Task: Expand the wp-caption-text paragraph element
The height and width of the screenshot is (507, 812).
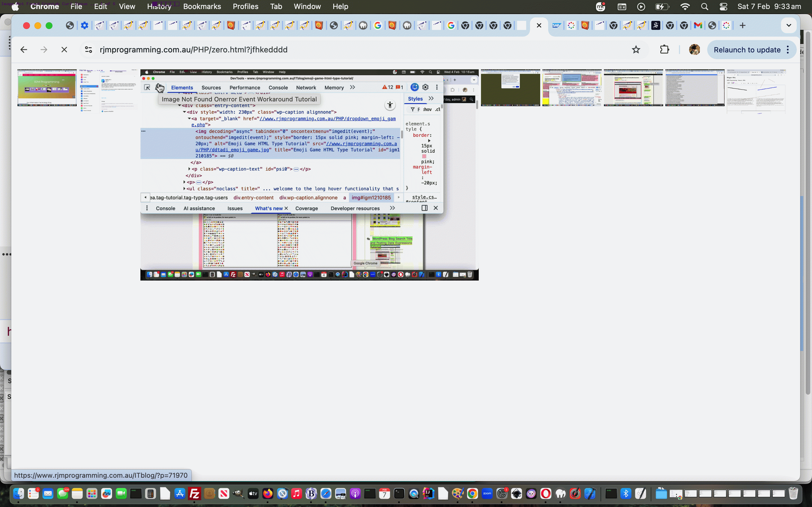Action: point(189,169)
